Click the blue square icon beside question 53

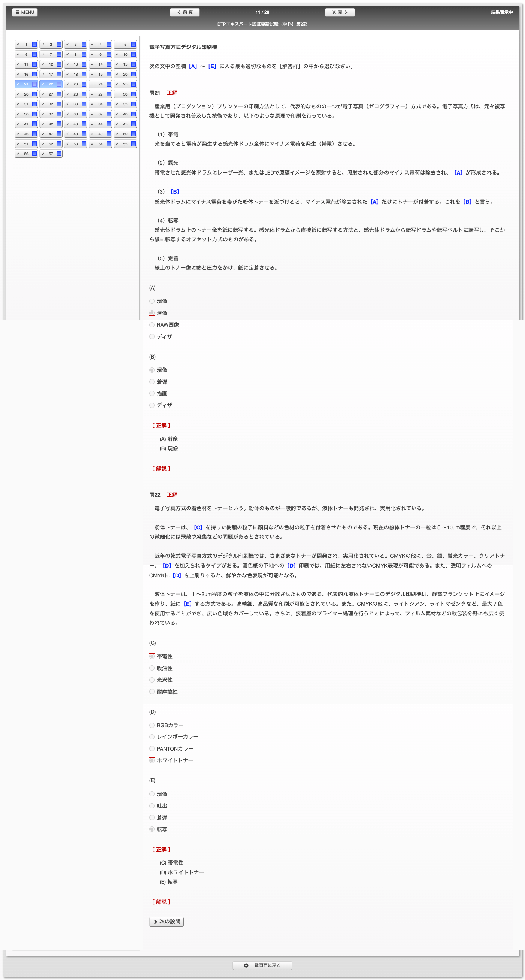tap(84, 144)
